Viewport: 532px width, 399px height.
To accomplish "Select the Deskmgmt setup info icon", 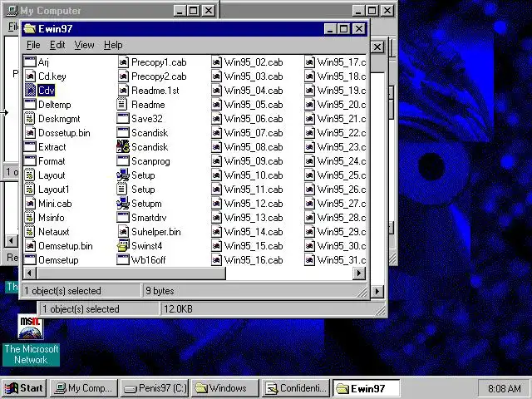I will (30, 119).
